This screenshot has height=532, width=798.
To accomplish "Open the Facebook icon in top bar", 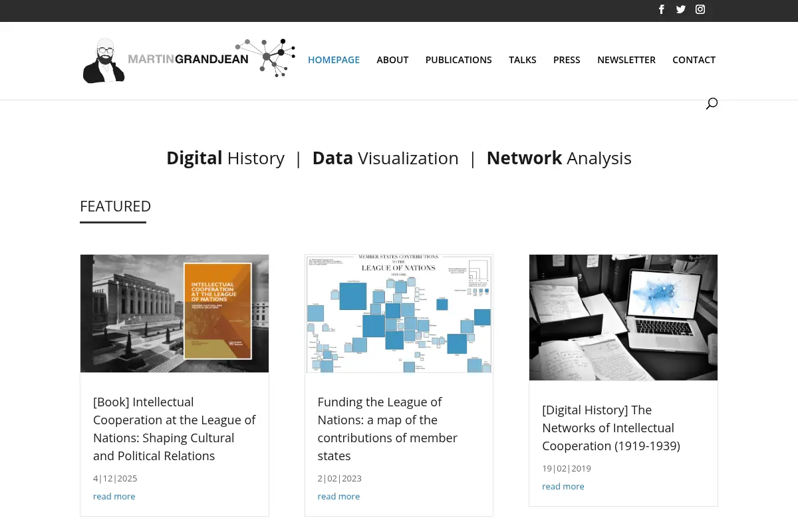I will (662, 9).
